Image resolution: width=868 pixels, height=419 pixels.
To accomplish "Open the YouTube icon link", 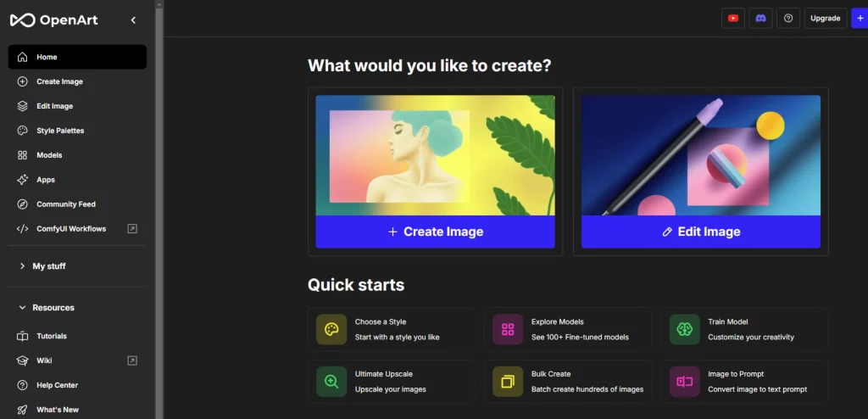I will (x=732, y=18).
